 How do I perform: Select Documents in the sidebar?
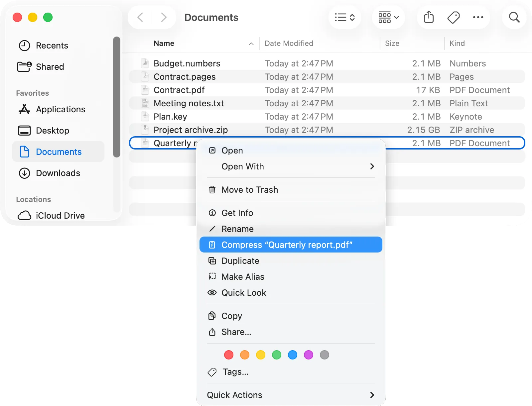[x=59, y=152]
